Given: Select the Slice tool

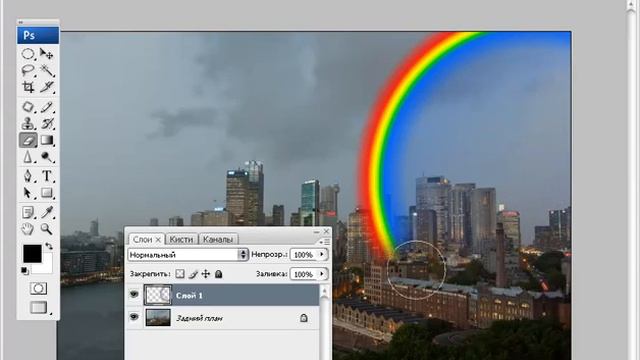Looking at the screenshot, I should coord(47,87).
